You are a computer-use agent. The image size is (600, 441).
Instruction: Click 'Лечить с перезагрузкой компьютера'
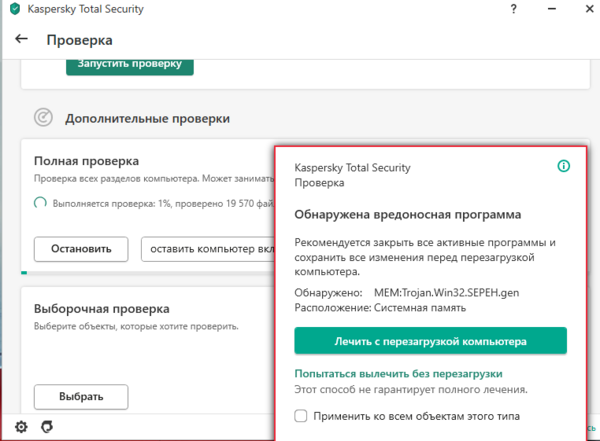click(x=430, y=341)
